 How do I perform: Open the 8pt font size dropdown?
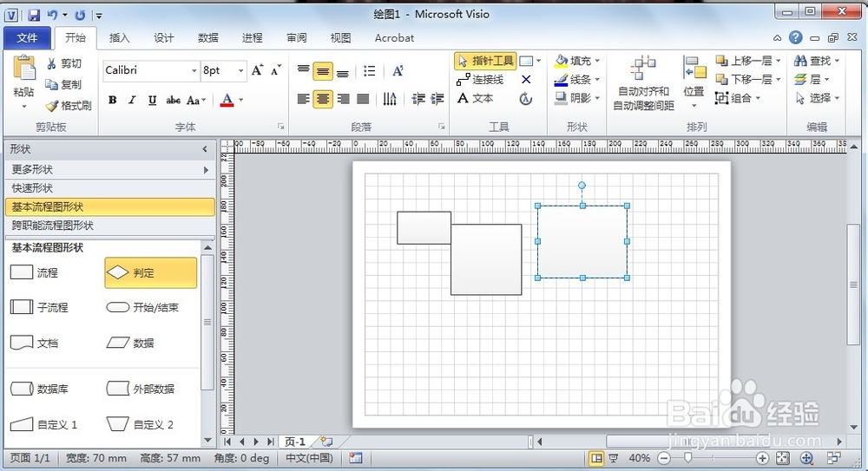[240, 70]
